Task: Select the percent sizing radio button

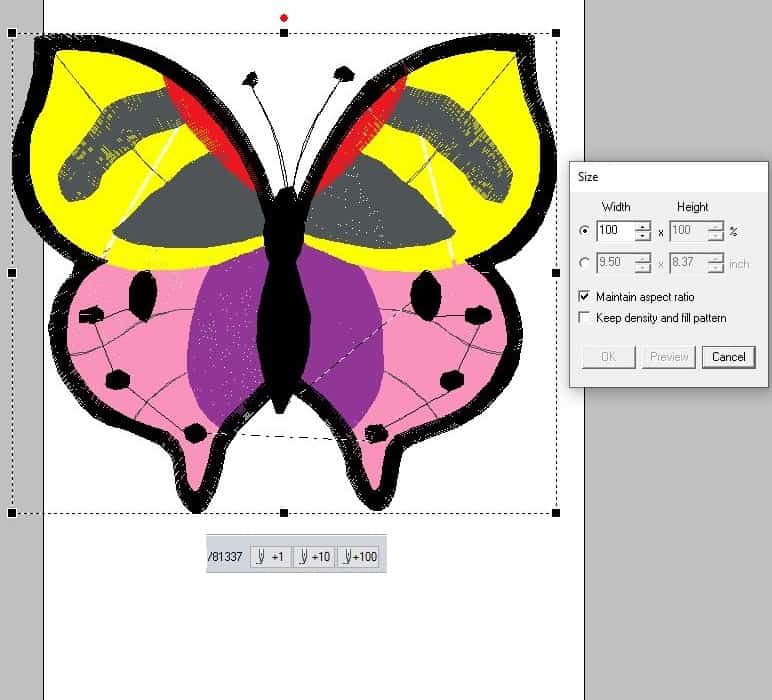Action: [584, 230]
